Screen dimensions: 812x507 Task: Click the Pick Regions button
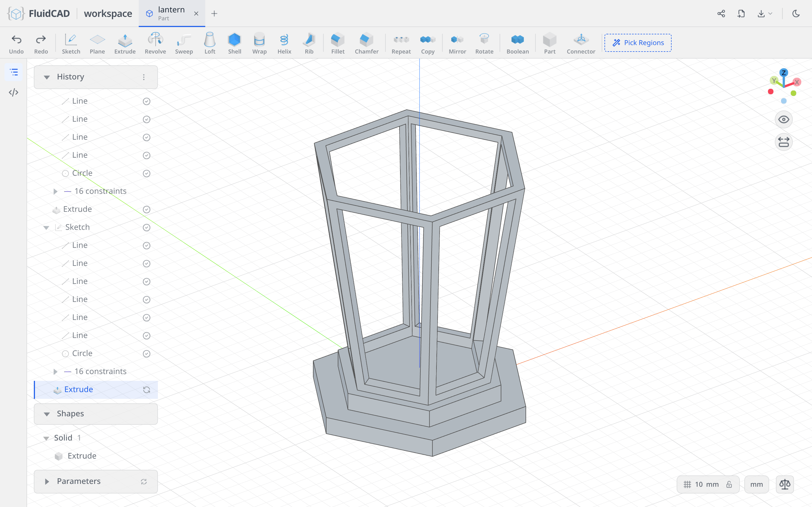[x=638, y=43]
